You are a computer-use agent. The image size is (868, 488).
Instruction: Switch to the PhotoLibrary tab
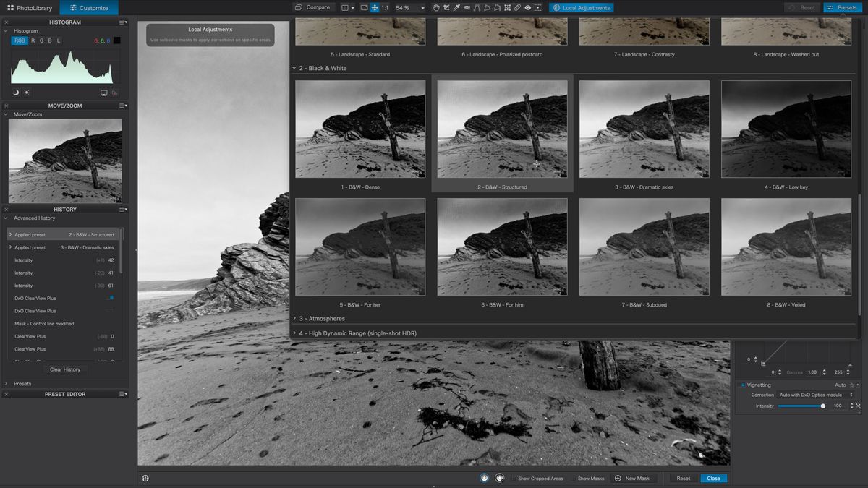29,7
